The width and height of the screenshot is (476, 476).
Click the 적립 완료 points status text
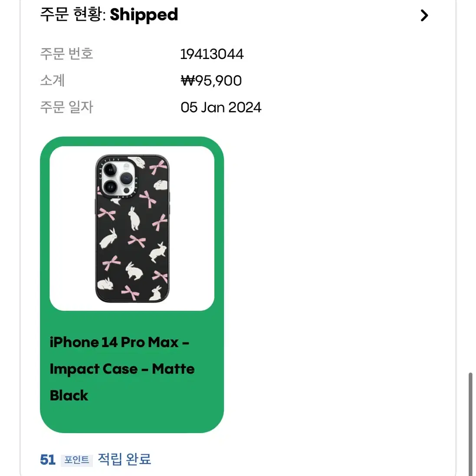coord(124,459)
